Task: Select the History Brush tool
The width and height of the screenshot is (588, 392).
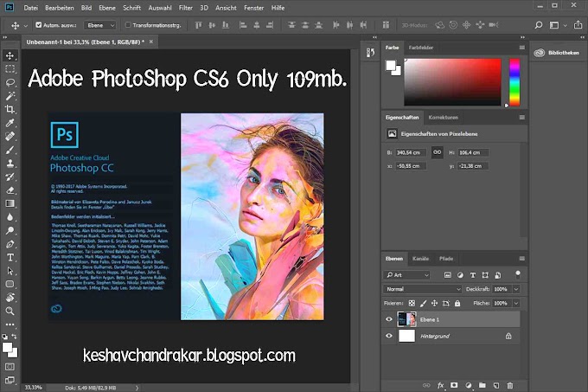Action: pyautogui.click(x=10, y=177)
